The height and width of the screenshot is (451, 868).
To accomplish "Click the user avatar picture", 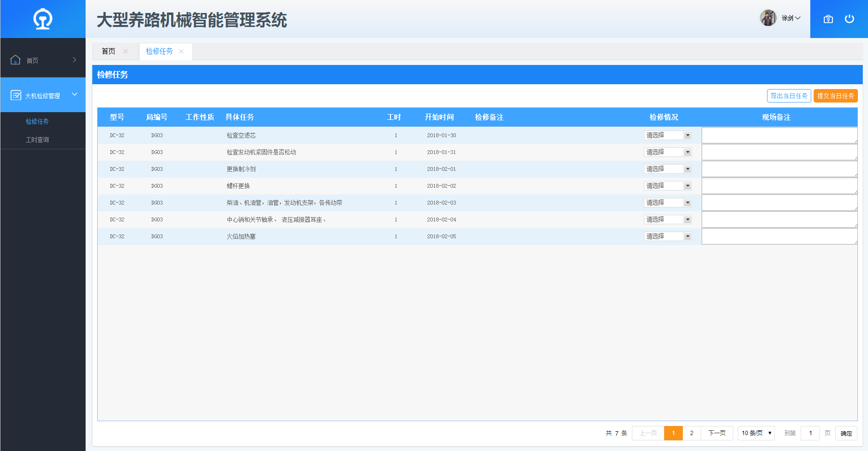I will click(x=768, y=18).
